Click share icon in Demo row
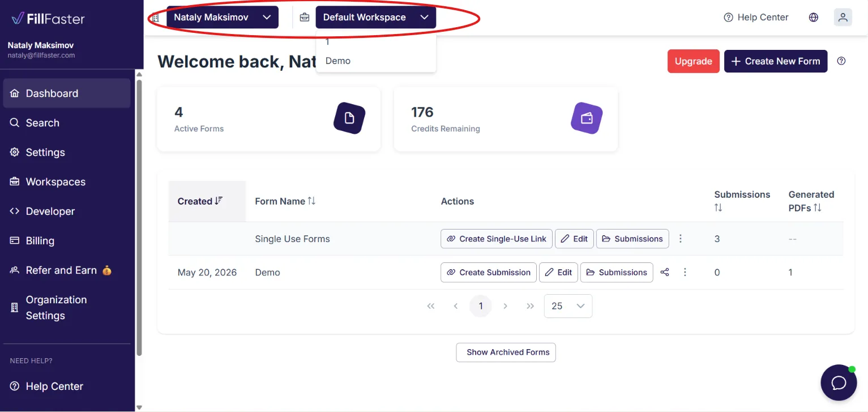The height and width of the screenshot is (412, 868). coord(665,272)
